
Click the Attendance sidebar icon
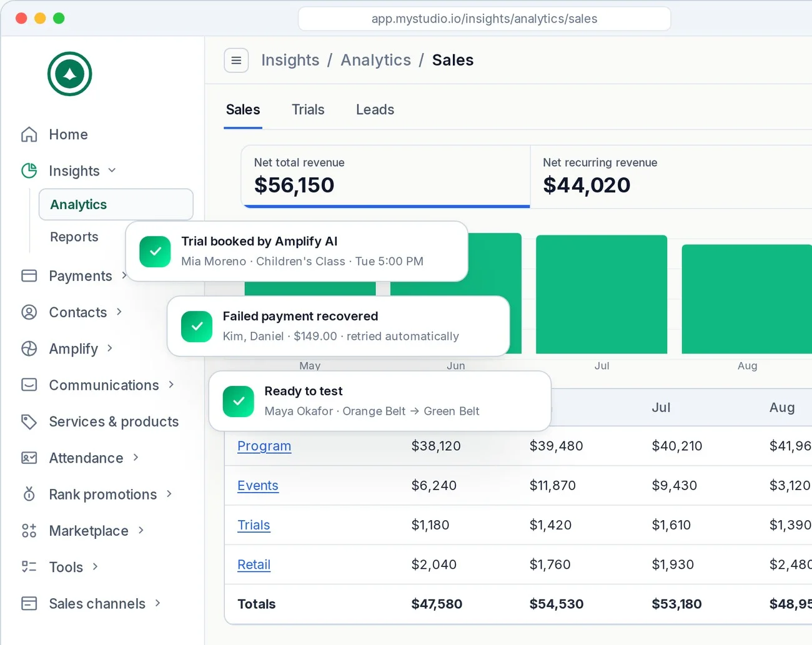pyautogui.click(x=29, y=458)
